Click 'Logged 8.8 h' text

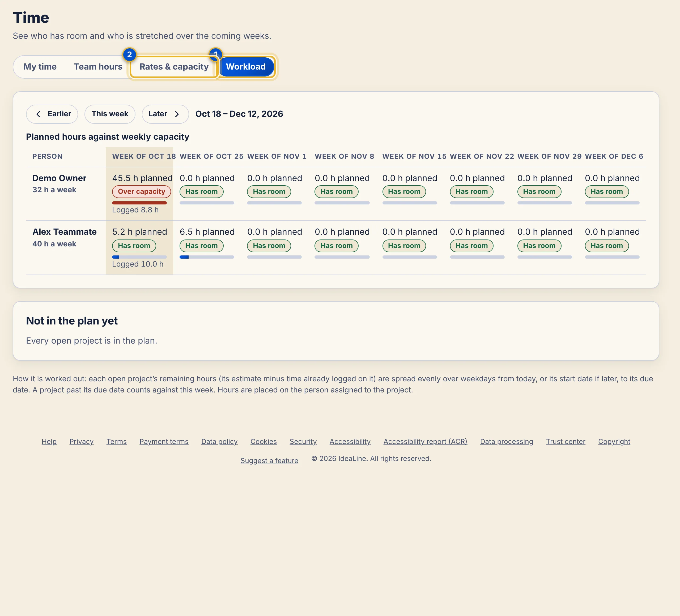click(x=135, y=210)
